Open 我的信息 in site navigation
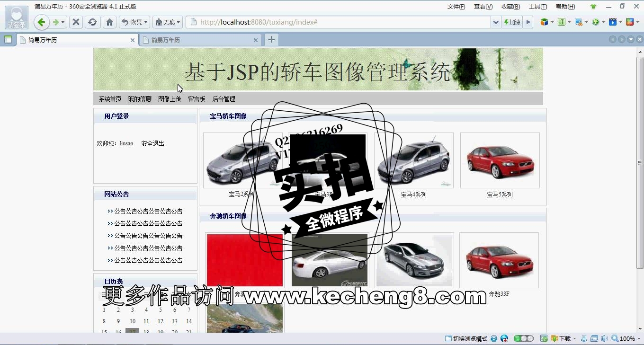The image size is (644, 345). tap(140, 99)
